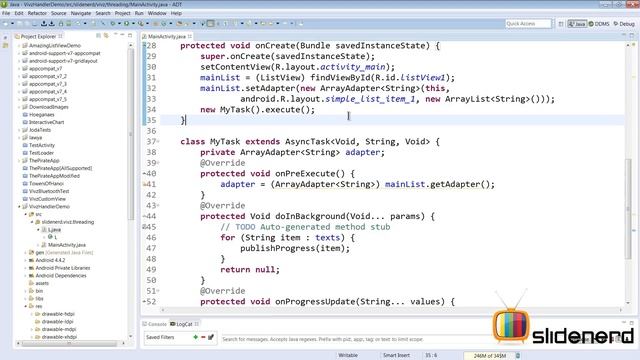Switch to the DDMS perspective
This screenshot has width=640, height=360.
(599, 24)
